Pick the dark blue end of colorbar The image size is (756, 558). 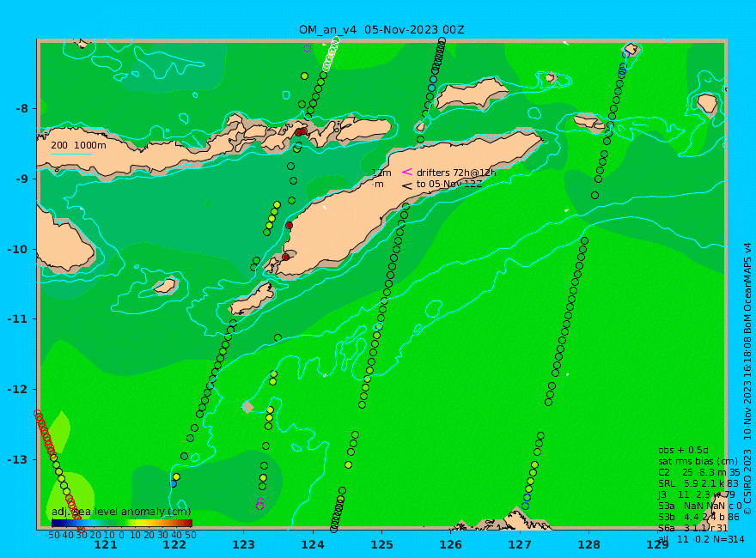(x=56, y=523)
